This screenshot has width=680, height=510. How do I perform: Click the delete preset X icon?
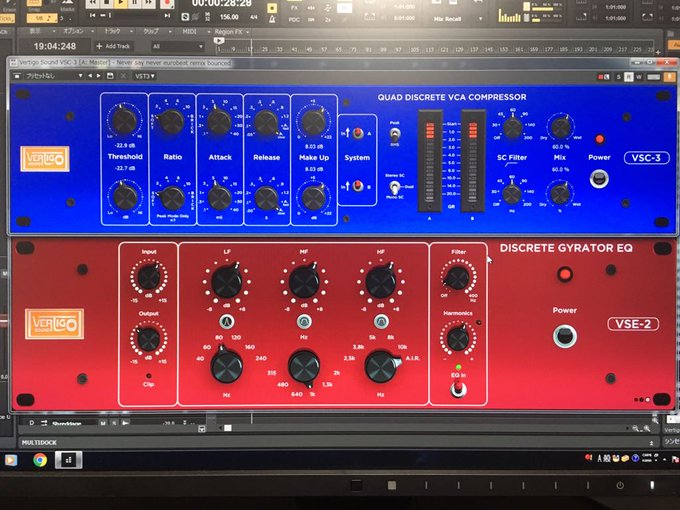[123, 76]
